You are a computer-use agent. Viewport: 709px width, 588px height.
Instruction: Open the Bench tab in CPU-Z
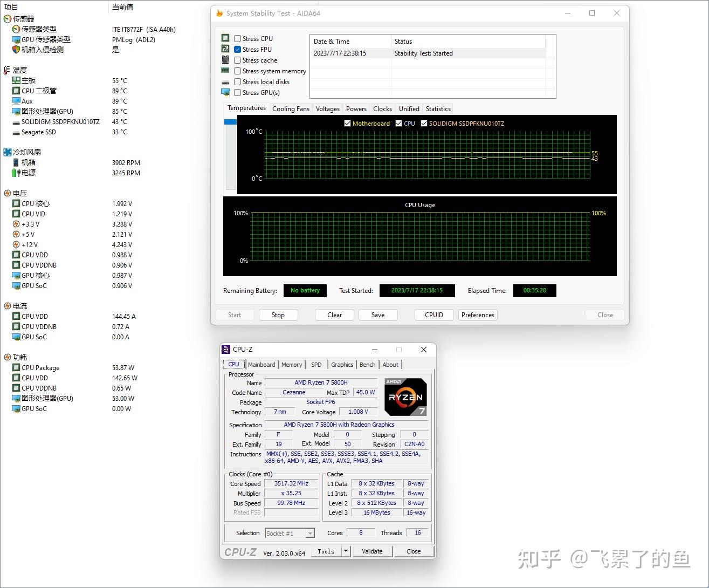pos(367,364)
